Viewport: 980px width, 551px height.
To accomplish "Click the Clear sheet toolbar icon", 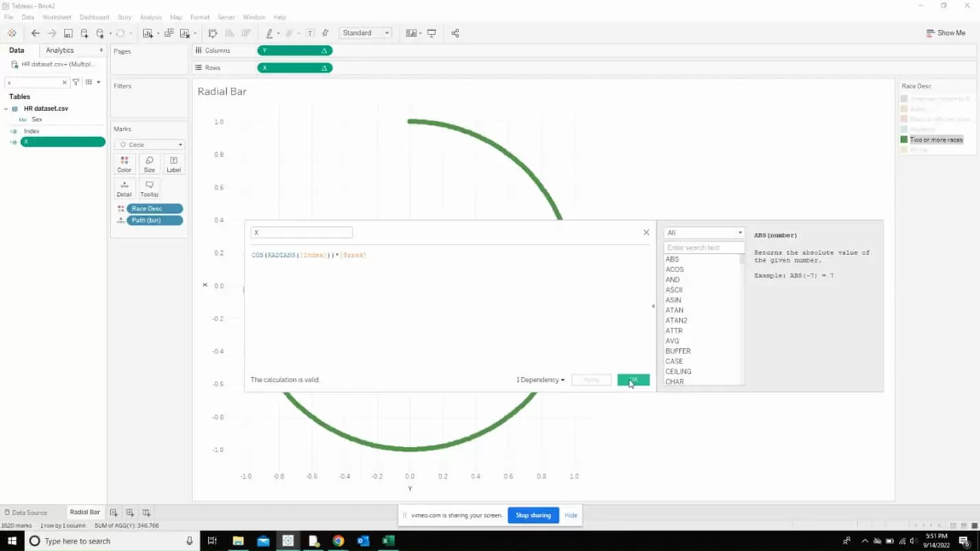I will (184, 33).
